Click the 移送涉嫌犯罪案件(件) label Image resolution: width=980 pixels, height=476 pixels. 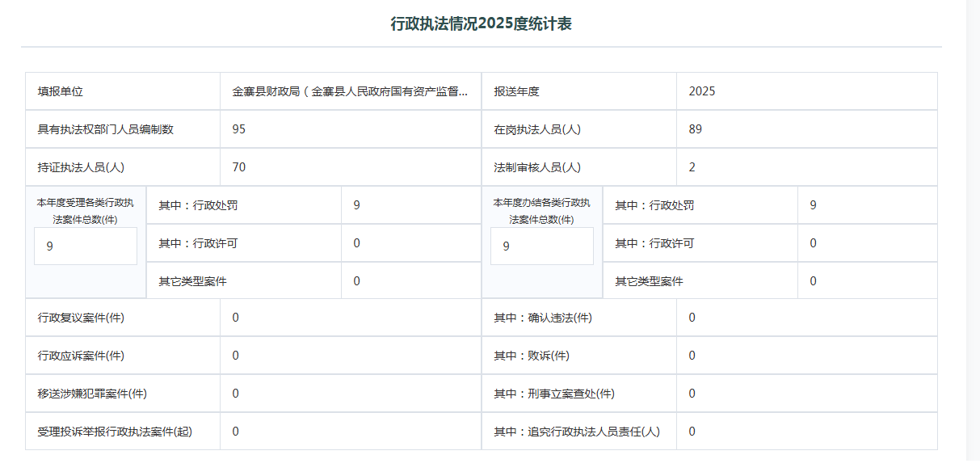[92, 394]
